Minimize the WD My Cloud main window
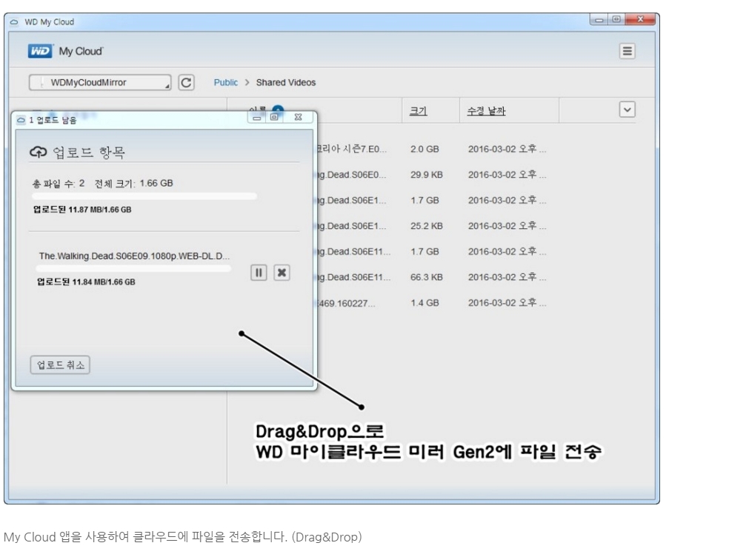This screenshot has width=729, height=560. click(x=599, y=19)
